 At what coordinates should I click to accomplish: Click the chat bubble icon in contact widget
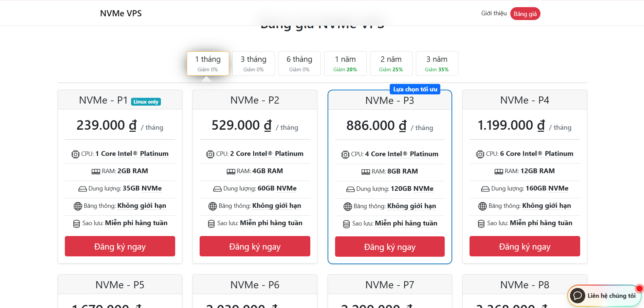coord(577,296)
